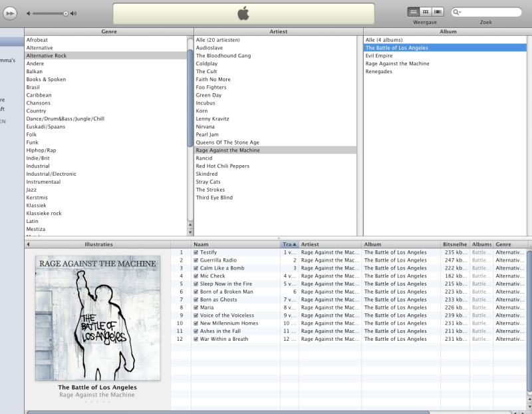Switch to Cover Flow view mode
Image resolution: width=532 pixels, height=414 pixels.
pos(438,12)
